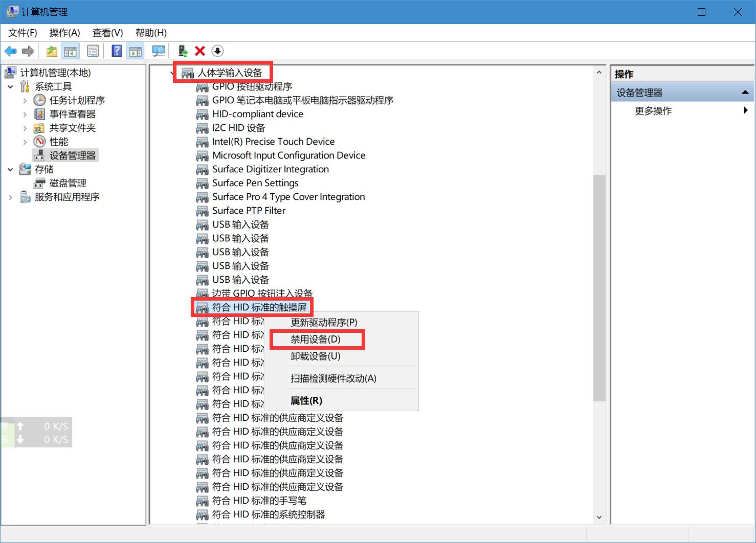Click 更多操作 in the actions pane
756x543 pixels.
click(653, 111)
